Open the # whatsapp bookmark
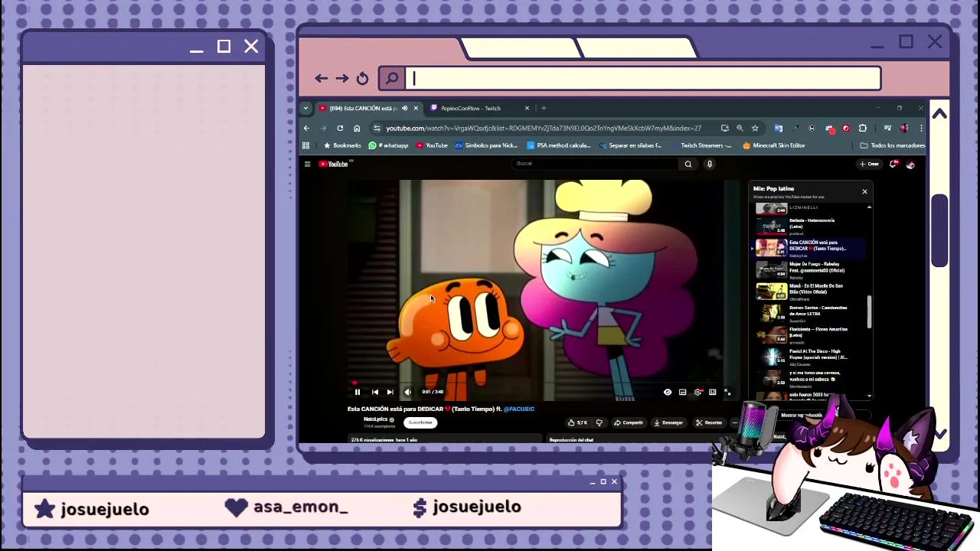This screenshot has width=980, height=551. tap(389, 145)
